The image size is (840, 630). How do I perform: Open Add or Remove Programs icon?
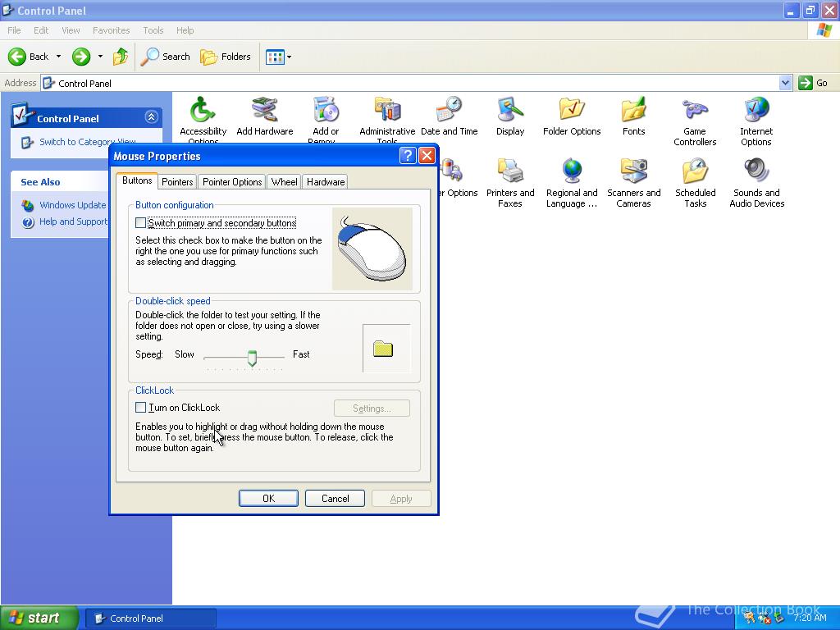point(326,110)
